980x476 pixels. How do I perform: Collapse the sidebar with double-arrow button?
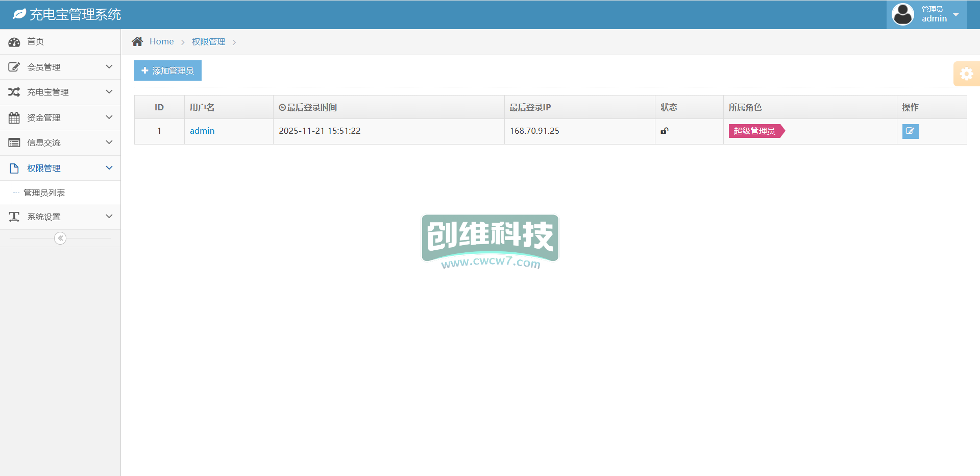click(x=60, y=238)
